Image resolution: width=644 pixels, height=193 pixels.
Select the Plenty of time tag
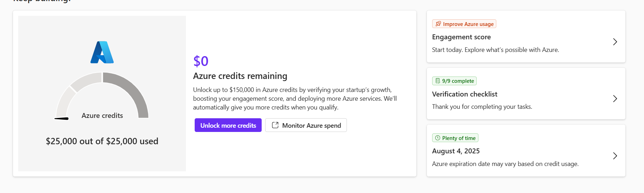(455, 138)
